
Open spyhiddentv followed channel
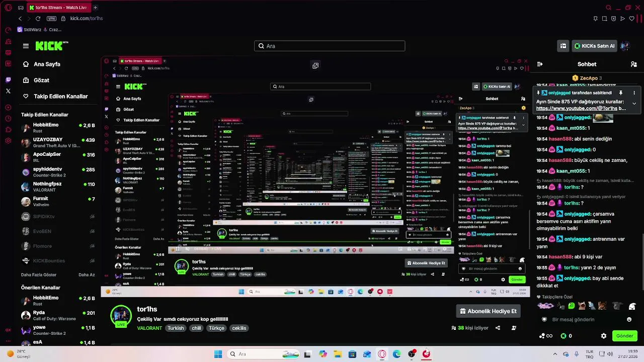(58, 171)
